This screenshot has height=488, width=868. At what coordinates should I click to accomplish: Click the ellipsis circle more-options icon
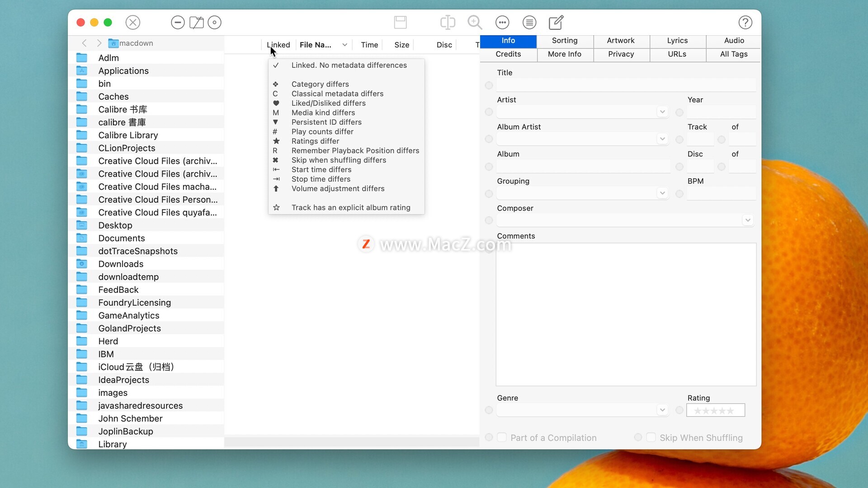click(x=502, y=22)
